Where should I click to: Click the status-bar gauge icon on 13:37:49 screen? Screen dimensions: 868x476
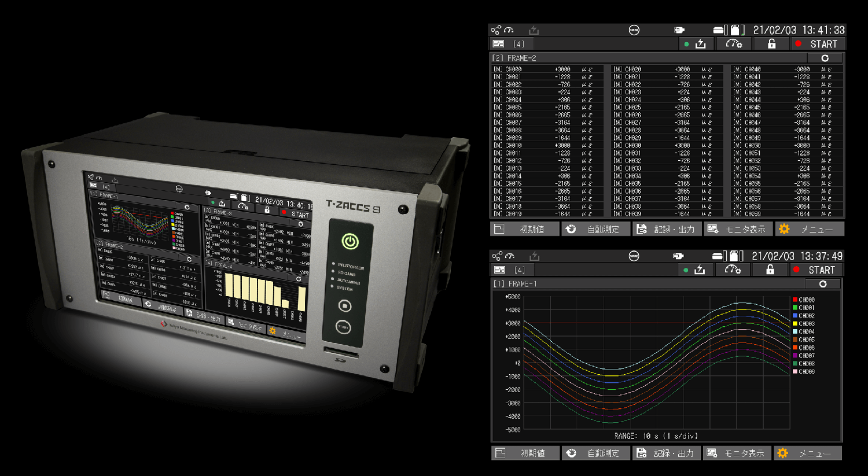click(x=509, y=256)
